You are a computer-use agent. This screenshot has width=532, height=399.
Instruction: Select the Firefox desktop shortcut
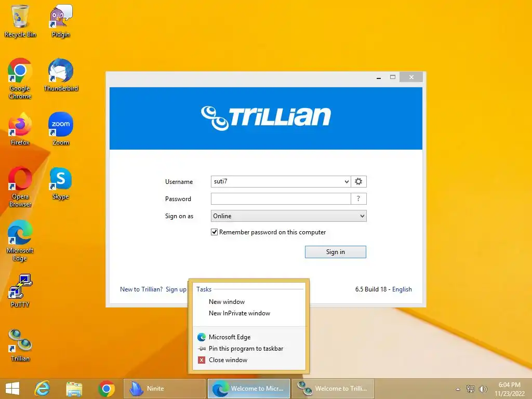pos(20,129)
